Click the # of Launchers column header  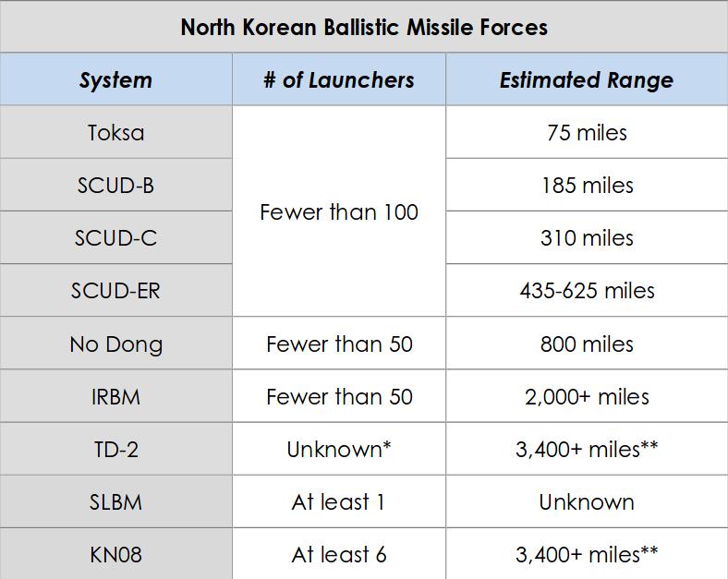pos(339,79)
